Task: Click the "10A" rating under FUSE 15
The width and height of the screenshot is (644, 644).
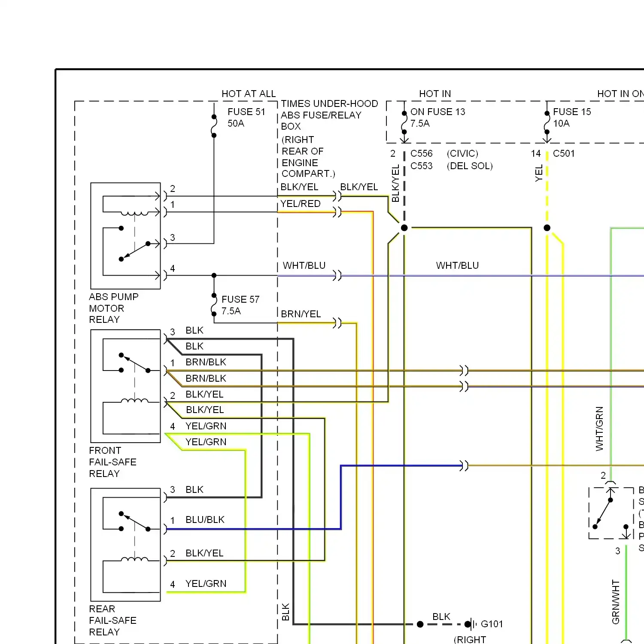Action: 561,123
